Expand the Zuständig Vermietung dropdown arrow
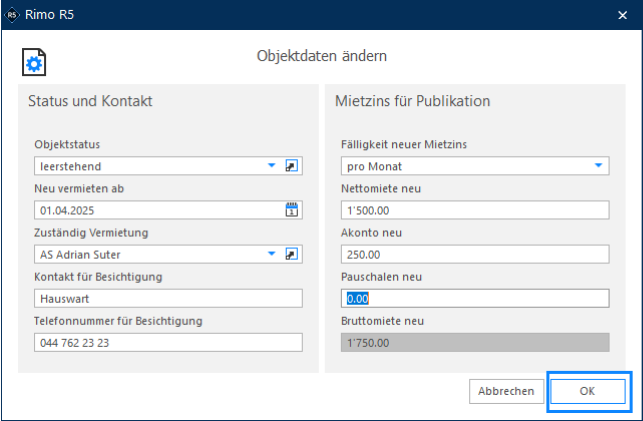This screenshot has height=421, width=643. (x=271, y=254)
